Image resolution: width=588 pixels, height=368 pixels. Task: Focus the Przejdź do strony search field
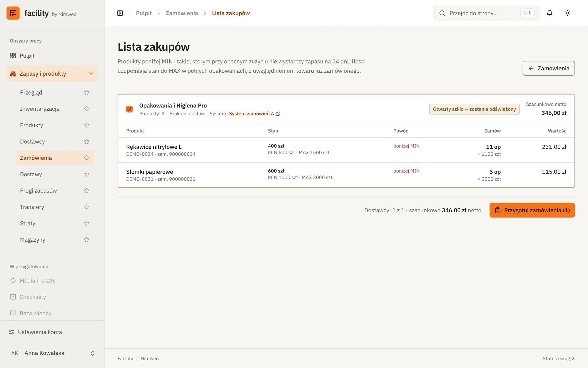(487, 13)
